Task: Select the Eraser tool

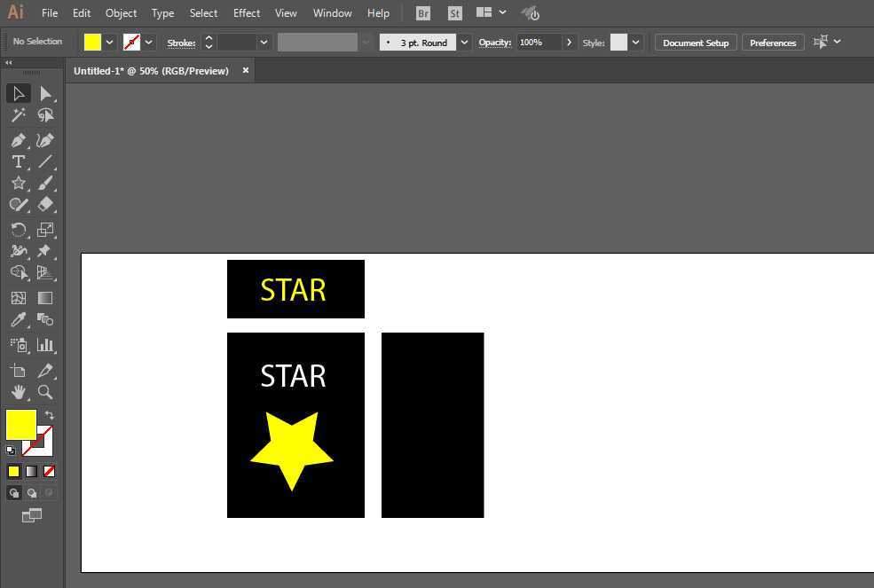Action: pyautogui.click(x=45, y=204)
